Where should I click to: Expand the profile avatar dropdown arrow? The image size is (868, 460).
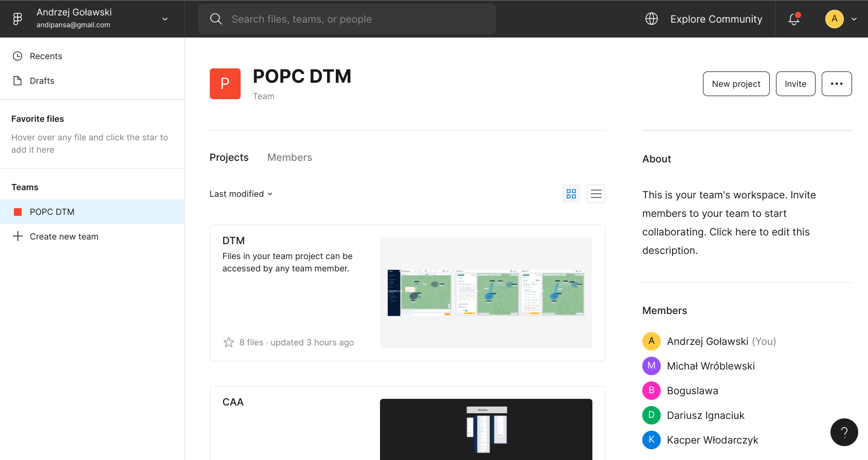click(854, 19)
